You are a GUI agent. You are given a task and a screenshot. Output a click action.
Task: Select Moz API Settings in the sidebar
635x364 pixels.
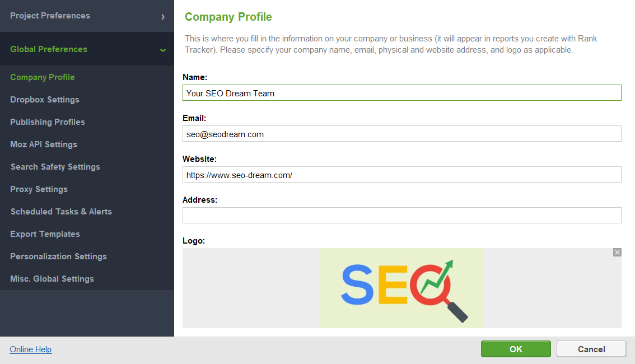pos(43,144)
